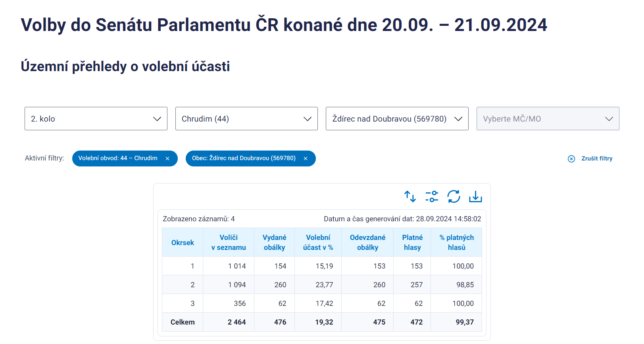Open the 2. kolo round dropdown
The image size is (644, 344).
coord(96,119)
